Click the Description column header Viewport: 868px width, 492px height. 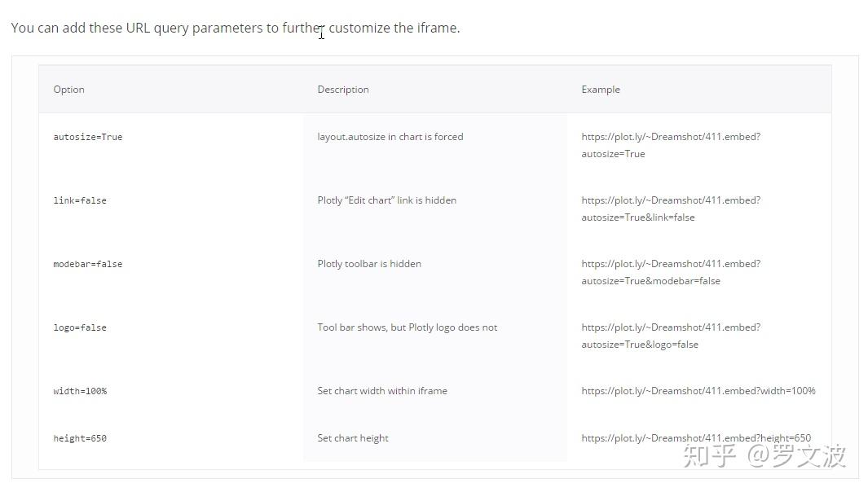(343, 90)
